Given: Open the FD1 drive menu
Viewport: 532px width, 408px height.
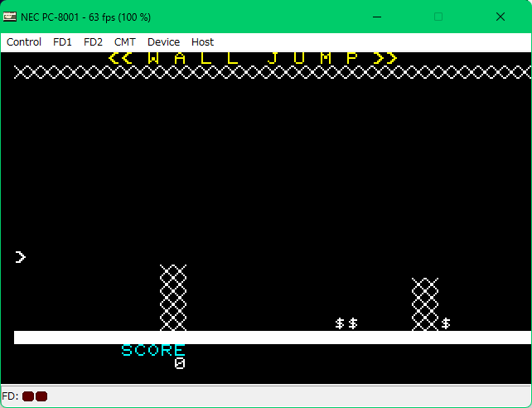Looking at the screenshot, I should tap(62, 41).
